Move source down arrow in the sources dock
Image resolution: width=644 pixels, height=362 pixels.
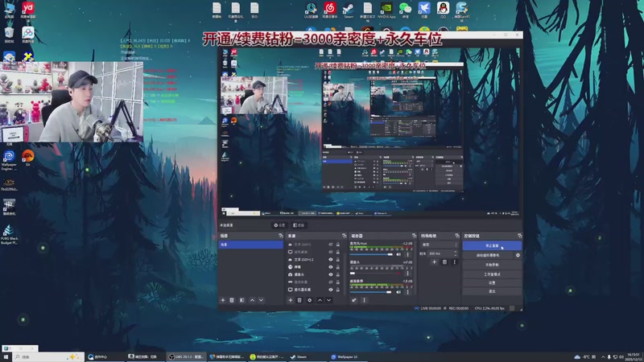point(329,300)
